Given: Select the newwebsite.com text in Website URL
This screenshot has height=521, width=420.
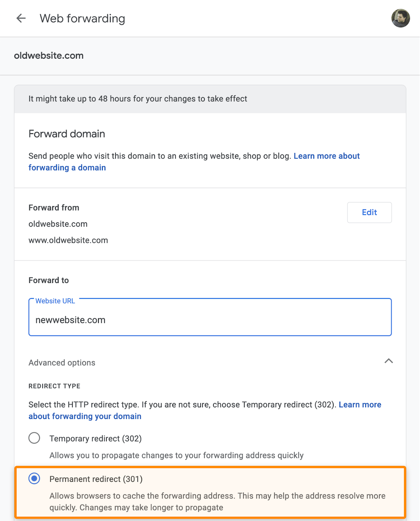Looking at the screenshot, I should click(71, 320).
